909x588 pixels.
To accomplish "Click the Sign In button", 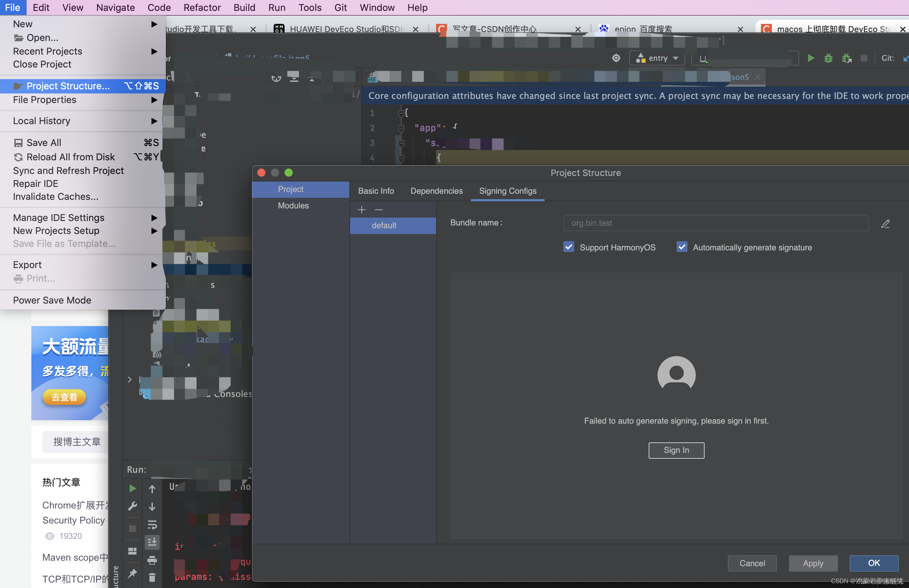I will (x=676, y=450).
